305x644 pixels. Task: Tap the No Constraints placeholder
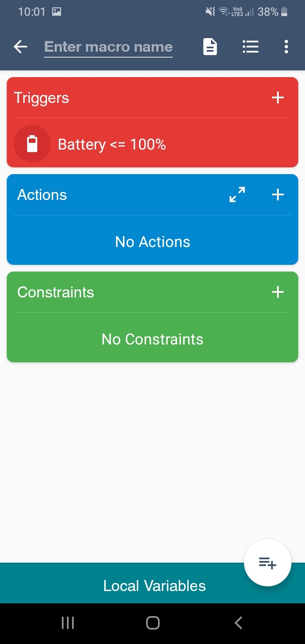tap(152, 339)
